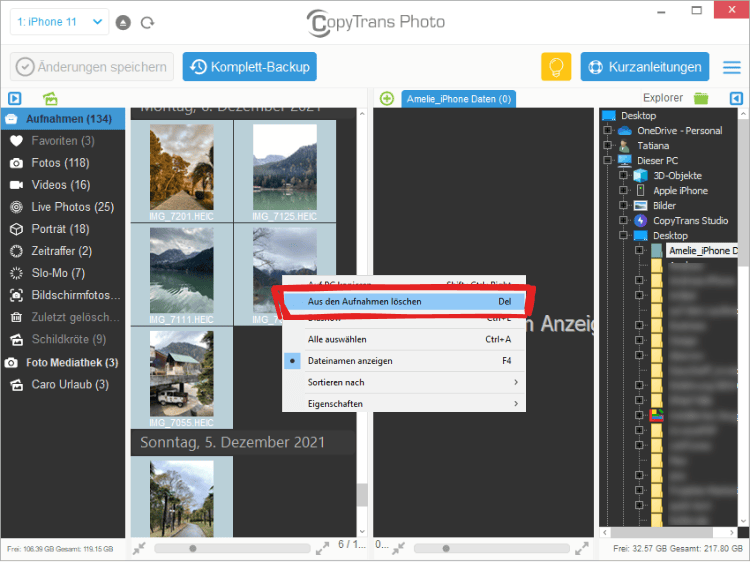Enlarge PC thumbnails with zoom-in icon
This screenshot has height=562, width=750.
(x=582, y=548)
